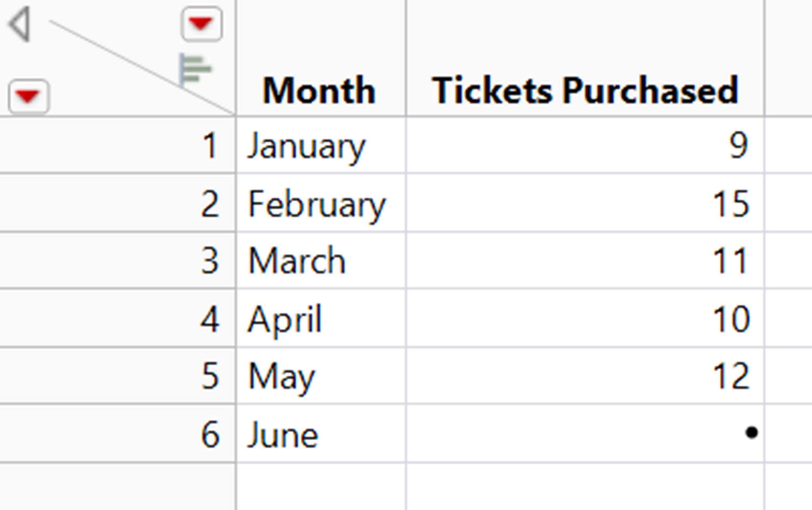812x510 pixels.
Task: Select the Month column header
Action: tap(321, 58)
